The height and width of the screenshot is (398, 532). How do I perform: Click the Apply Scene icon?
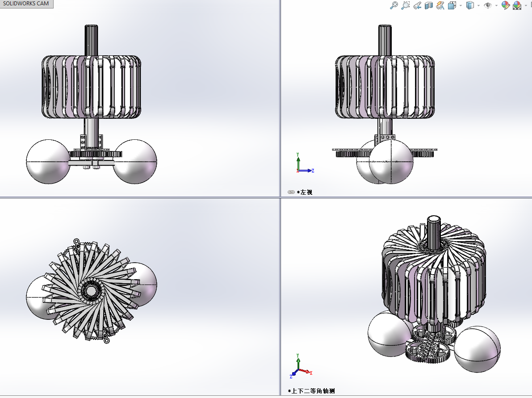pos(517,5)
